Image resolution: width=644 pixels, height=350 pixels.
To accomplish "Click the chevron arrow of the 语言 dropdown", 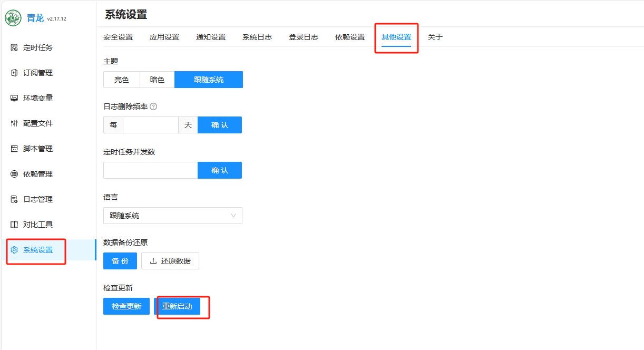I will pyautogui.click(x=233, y=216).
